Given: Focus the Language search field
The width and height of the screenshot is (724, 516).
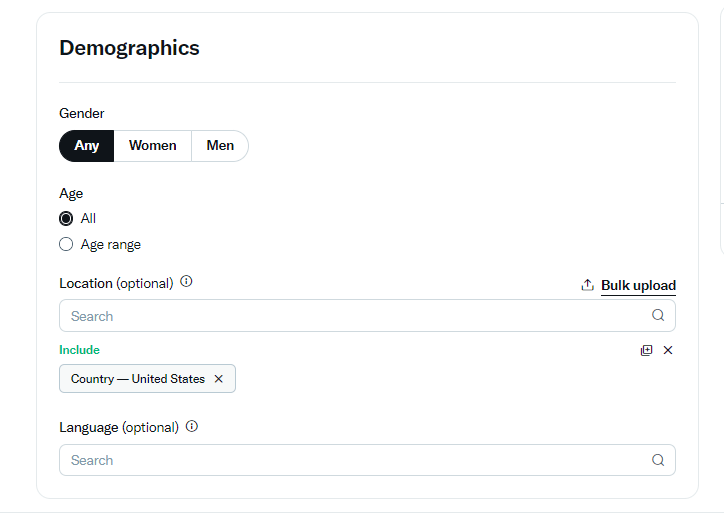Looking at the screenshot, I should click(x=368, y=460).
